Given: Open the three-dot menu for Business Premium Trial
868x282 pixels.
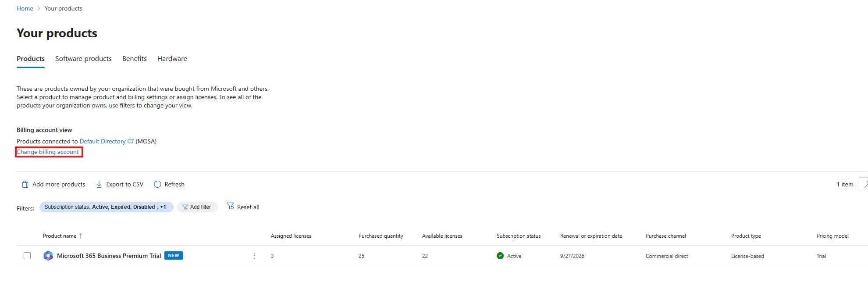Looking at the screenshot, I should coord(254,256).
